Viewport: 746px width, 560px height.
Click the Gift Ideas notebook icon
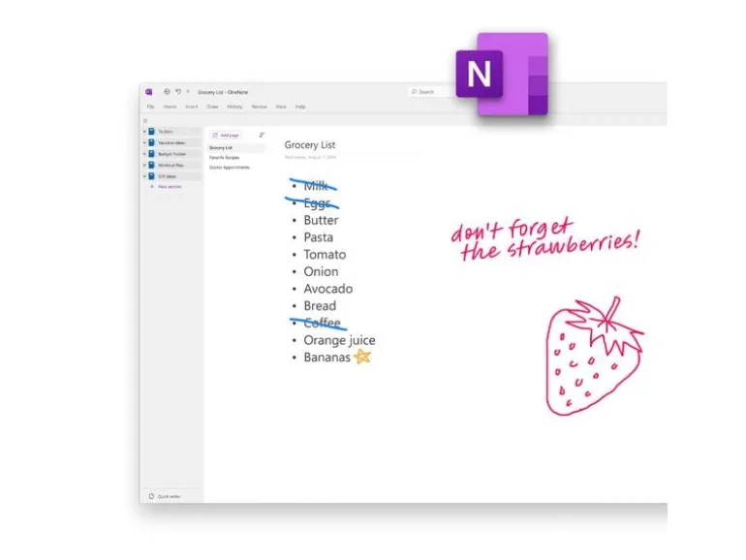[152, 176]
